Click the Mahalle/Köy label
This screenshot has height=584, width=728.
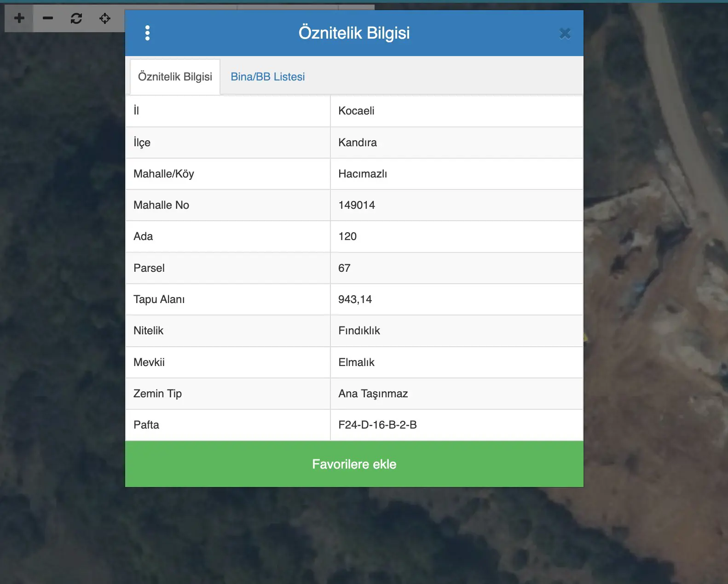click(x=164, y=174)
